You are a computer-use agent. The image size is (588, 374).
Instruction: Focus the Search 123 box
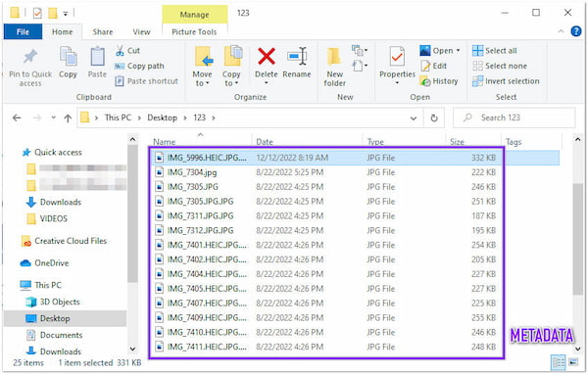(x=514, y=118)
